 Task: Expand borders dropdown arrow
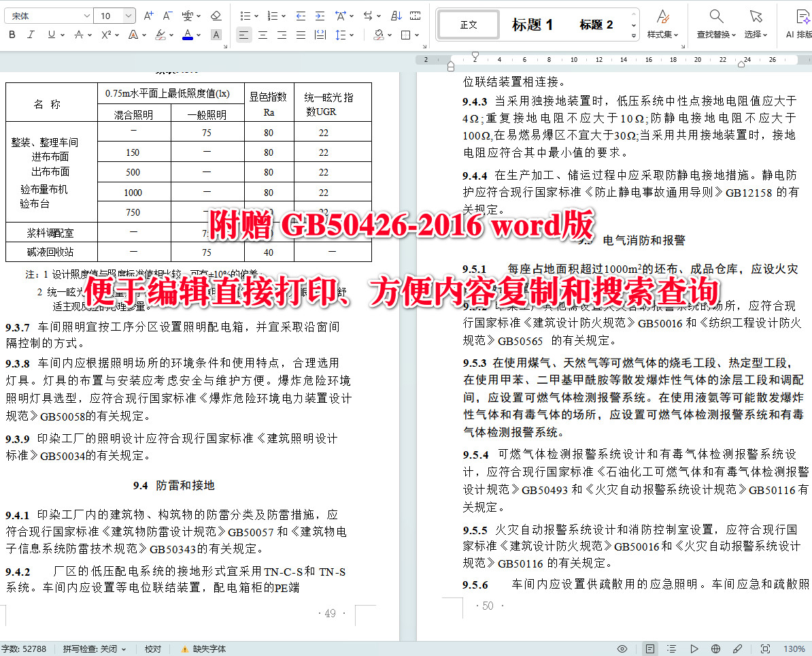point(417,35)
